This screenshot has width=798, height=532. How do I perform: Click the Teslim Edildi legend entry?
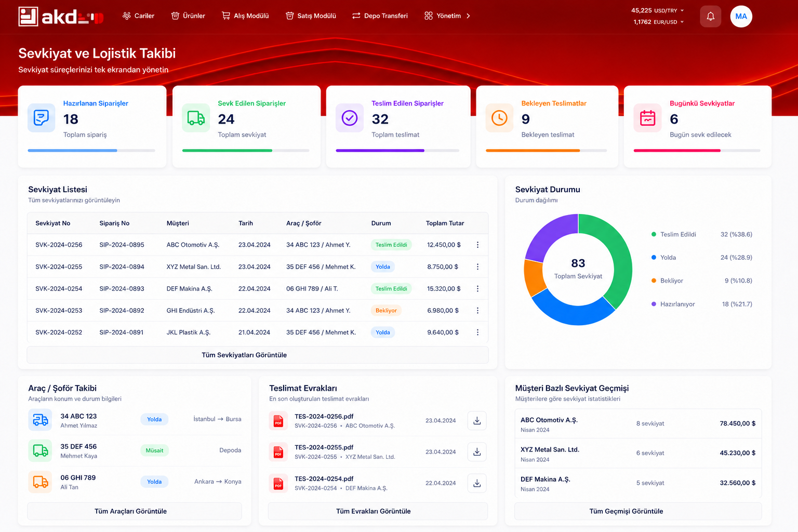point(701,234)
